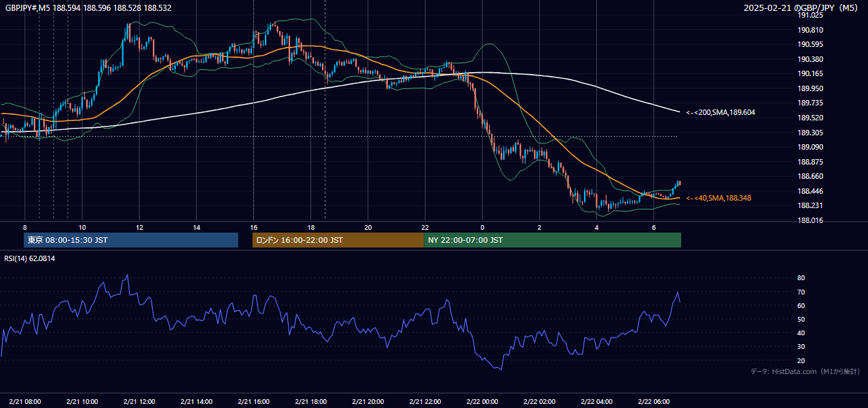Click hour tick 14 under the price chart
Screen dimensions: 868x408
coord(196,227)
